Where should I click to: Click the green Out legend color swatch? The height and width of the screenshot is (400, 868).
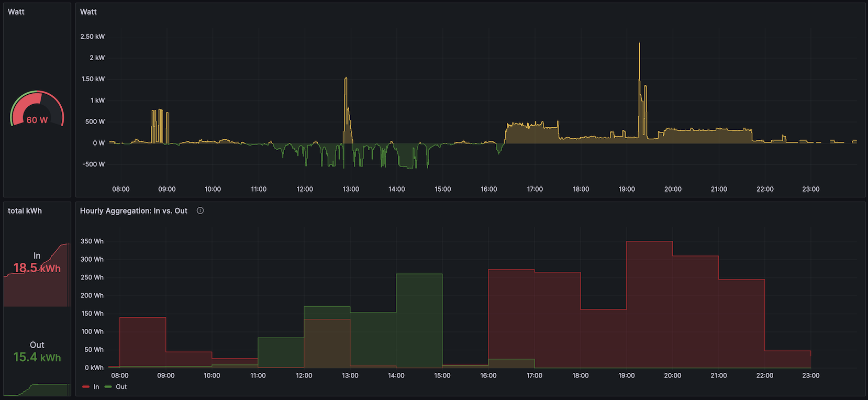tap(108, 387)
